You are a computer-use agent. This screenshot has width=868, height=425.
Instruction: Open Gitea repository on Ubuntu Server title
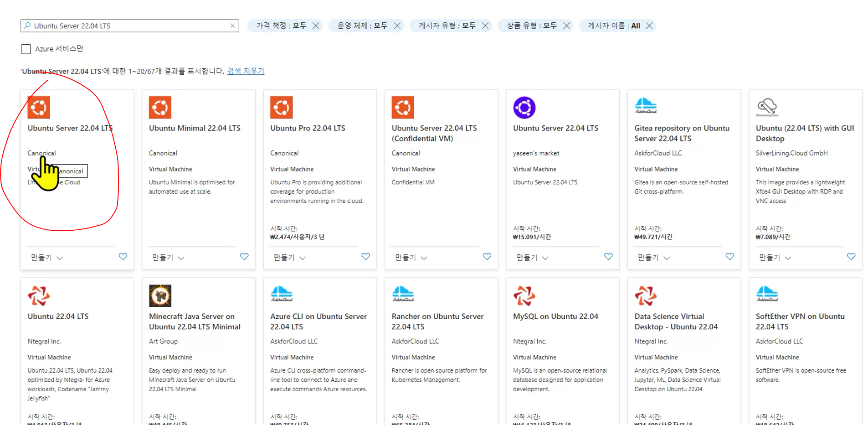682,133
